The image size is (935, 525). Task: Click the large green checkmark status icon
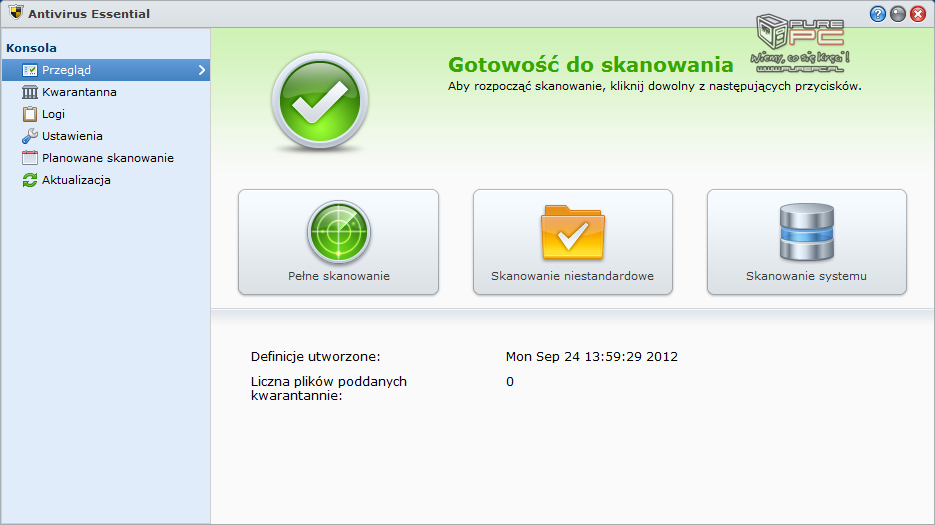click(x=320, y=101)
